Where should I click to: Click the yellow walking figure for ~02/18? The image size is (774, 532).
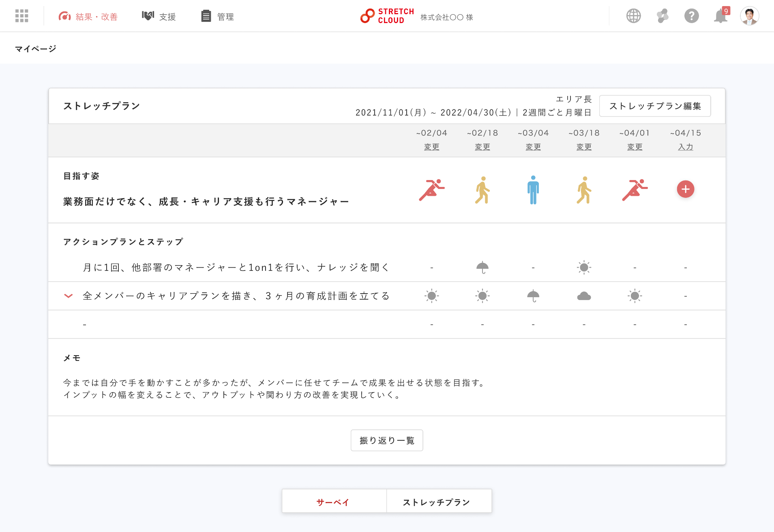click(x=482, y=190)
